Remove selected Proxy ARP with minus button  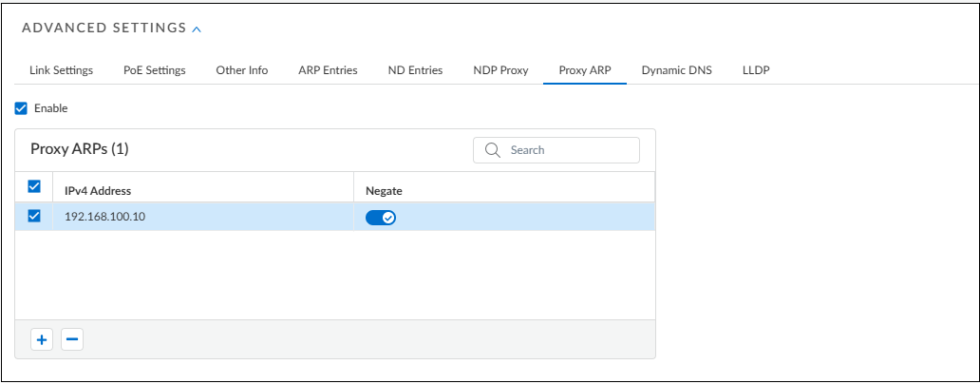pos(72,339)
